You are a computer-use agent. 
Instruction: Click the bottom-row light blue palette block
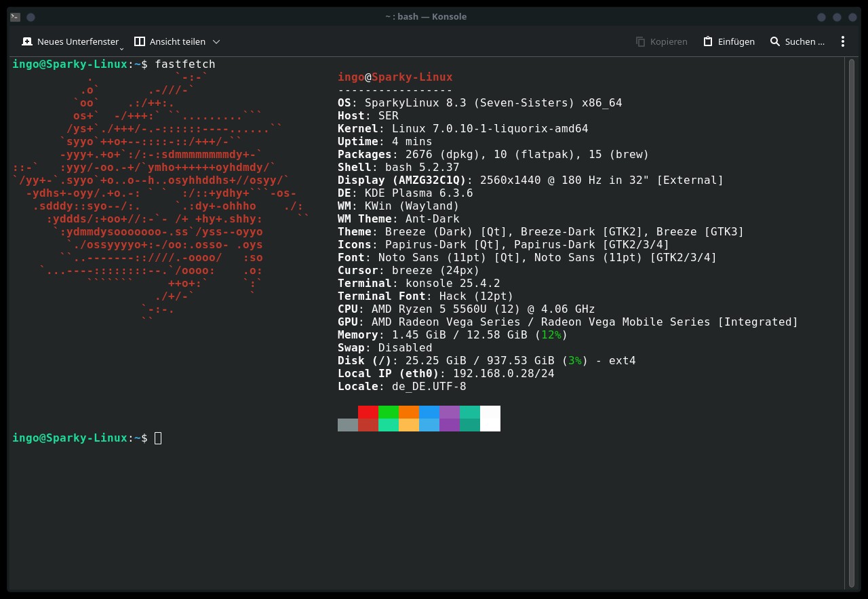point(429,425)
